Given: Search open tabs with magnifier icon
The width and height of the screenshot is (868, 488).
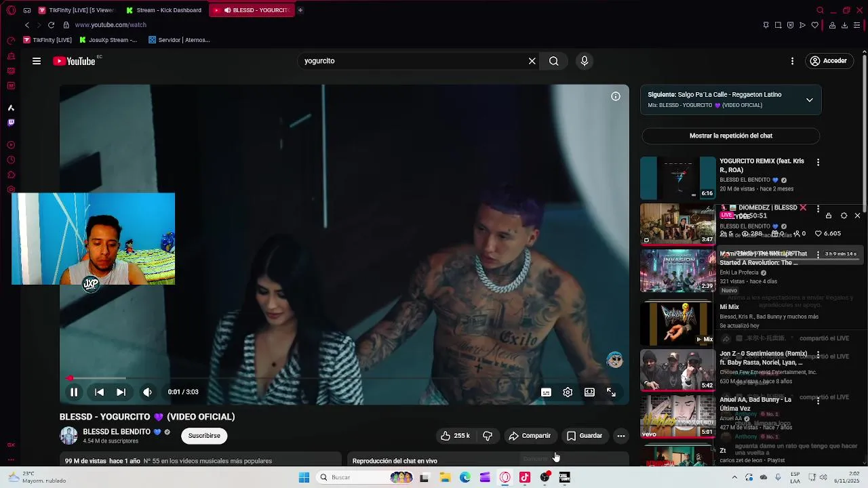Looking at the screenshot, I should 820,10.
